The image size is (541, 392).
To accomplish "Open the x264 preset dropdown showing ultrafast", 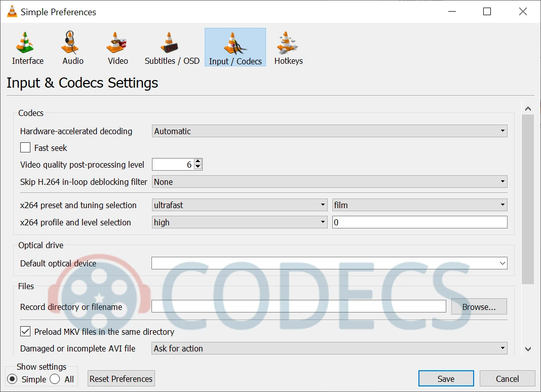I will coord(240,205).
